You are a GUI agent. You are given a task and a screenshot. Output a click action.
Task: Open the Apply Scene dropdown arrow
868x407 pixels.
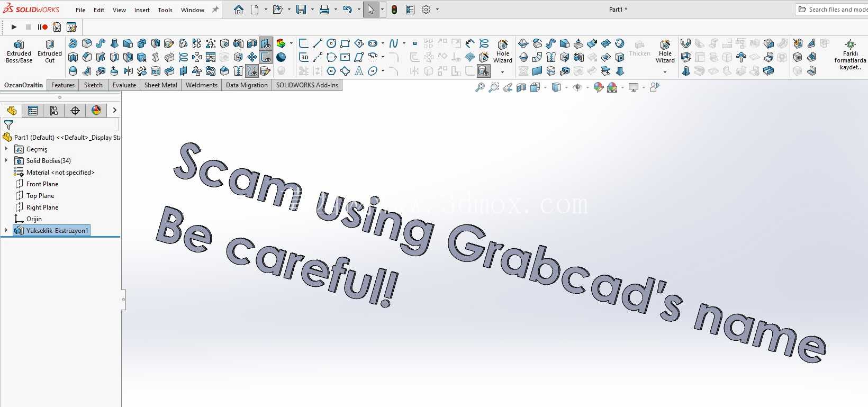(x=622, y=87)
